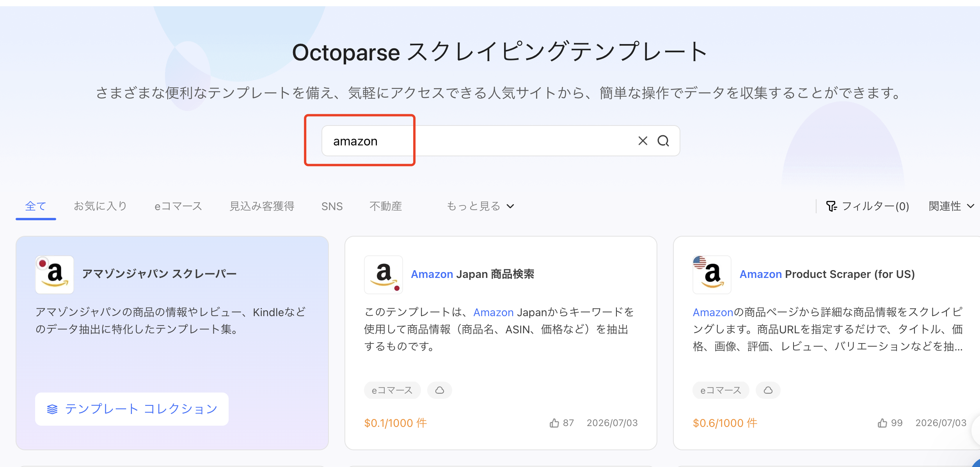Viewport: 980px width, 467px height.
Task: Click the magnifying glass search icon
Action: [x=663, y=141]
